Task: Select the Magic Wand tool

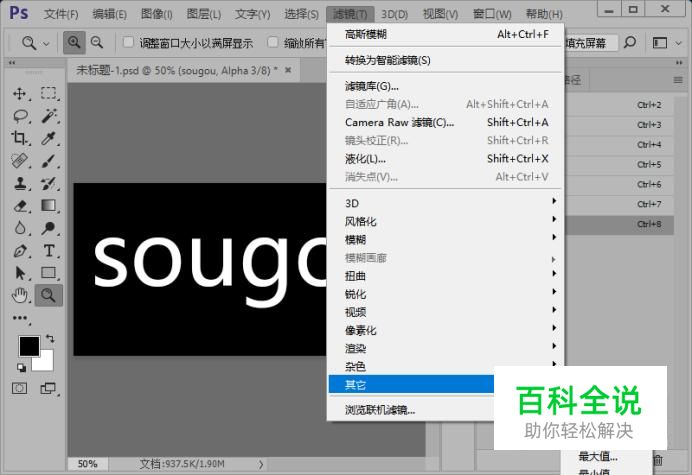Action: tap(49, 116)
